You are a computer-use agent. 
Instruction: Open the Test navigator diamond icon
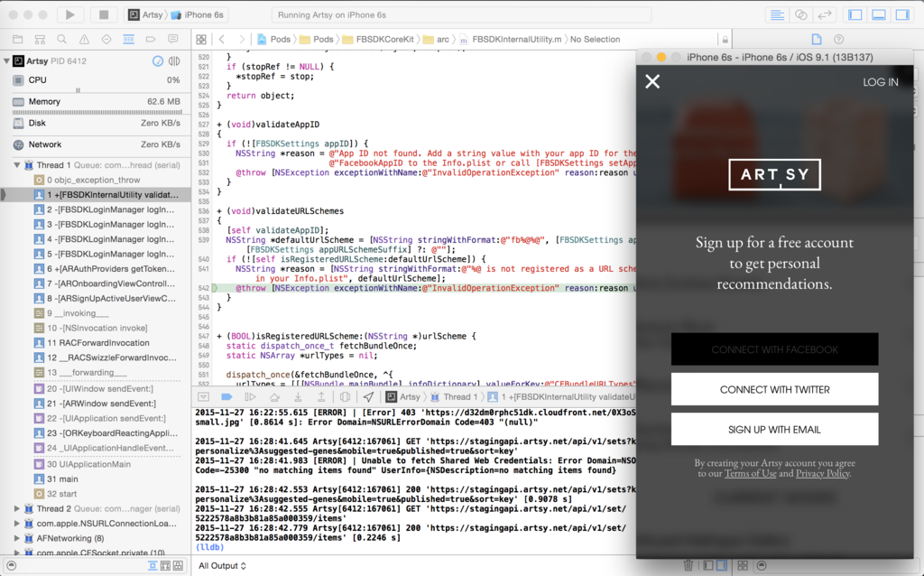coord(106,40)
